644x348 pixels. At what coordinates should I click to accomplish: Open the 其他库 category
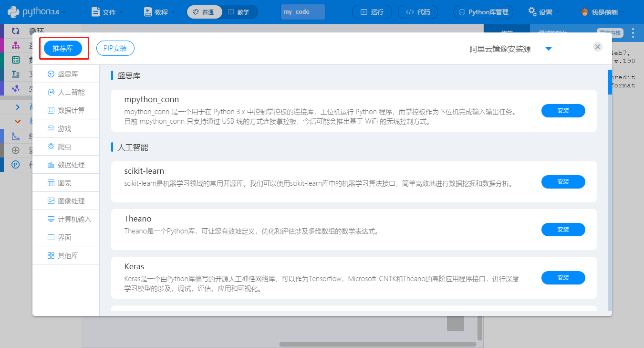pos(66,255)
